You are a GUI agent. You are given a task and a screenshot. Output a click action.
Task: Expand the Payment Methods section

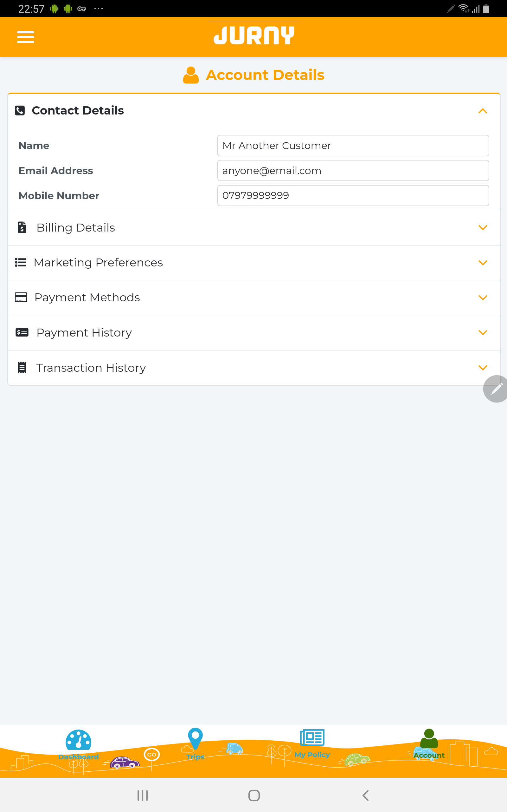pyautogui.click(x=254, y=298)
